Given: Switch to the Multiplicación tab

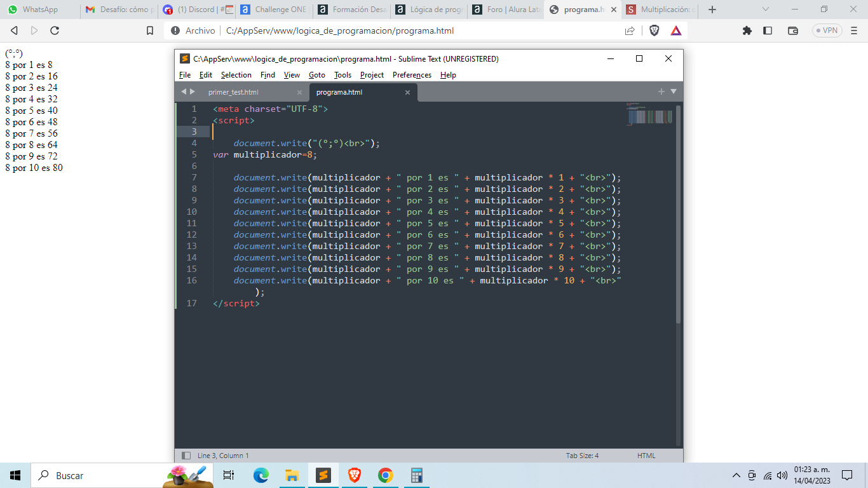Looking at the screenshot, I should click(661, 10).
